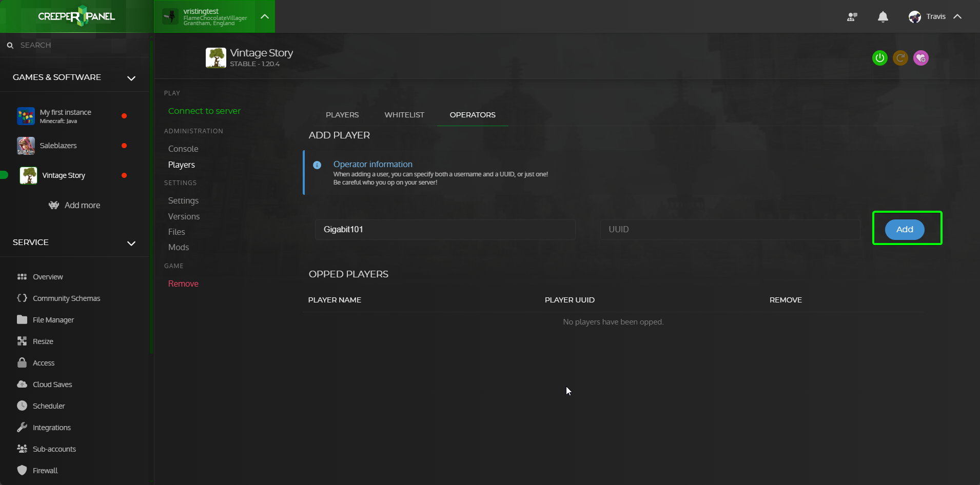Select the Operators tab
The image size is (980, 485).
(x=473, y=115)
